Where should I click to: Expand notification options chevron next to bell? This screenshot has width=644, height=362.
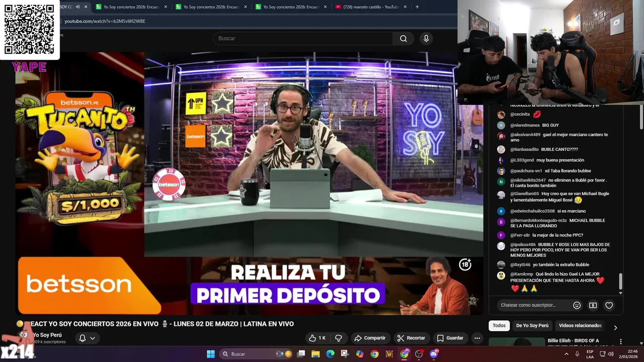pos(93,338)
